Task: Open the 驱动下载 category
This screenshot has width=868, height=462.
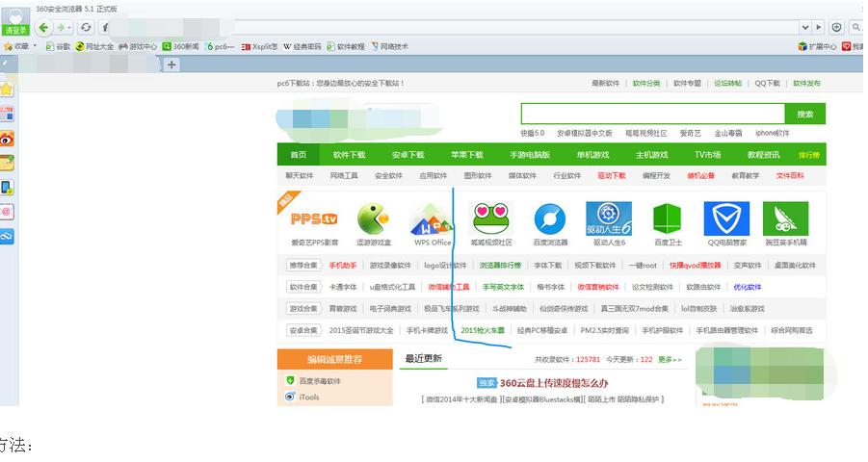Action: pyautogui.click(x=612, y=175)
